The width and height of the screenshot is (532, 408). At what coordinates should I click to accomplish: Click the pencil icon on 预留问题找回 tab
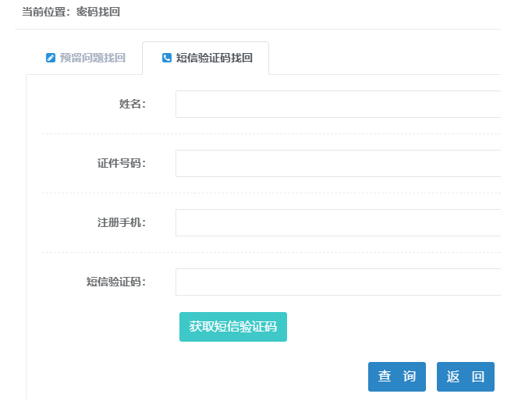coord(51,58)
